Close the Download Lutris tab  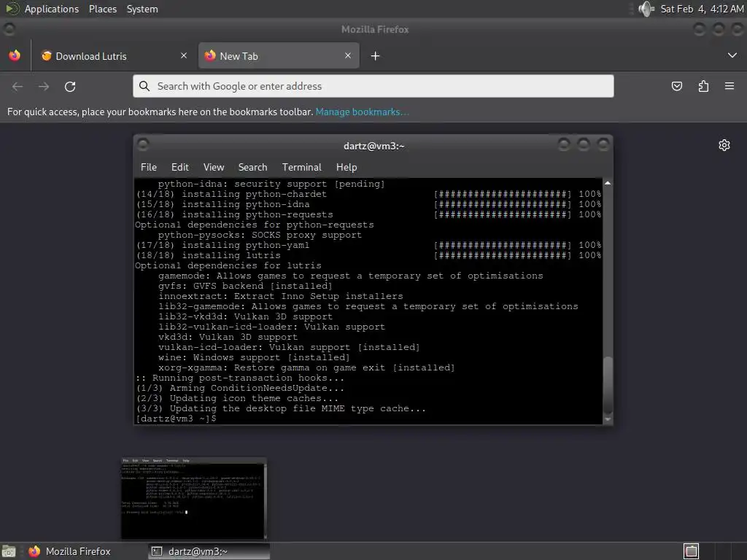[184, 55]
